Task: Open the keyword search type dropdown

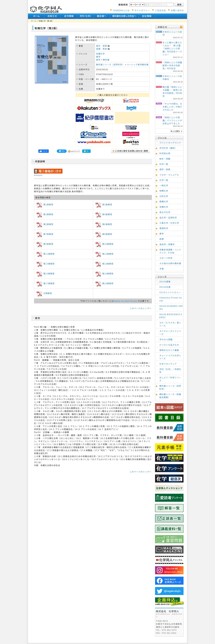Action: click(136, 5)
